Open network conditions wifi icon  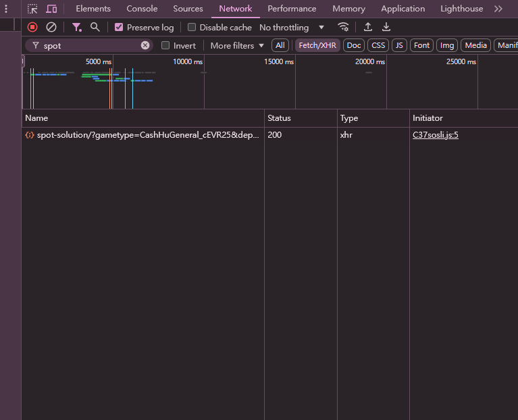pos(344,27)
